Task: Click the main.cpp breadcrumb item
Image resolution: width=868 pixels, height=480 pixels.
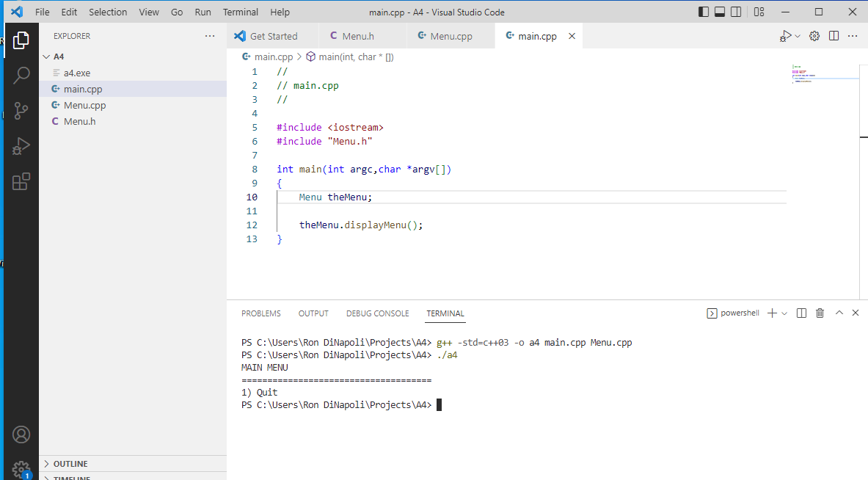Action: (x=273, y=57)
